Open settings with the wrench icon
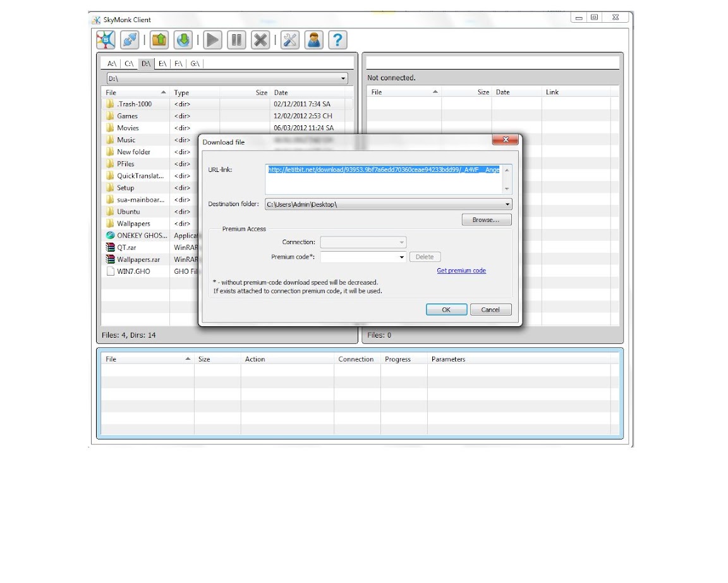Screen dimensions: 728x583 point(290,40)
